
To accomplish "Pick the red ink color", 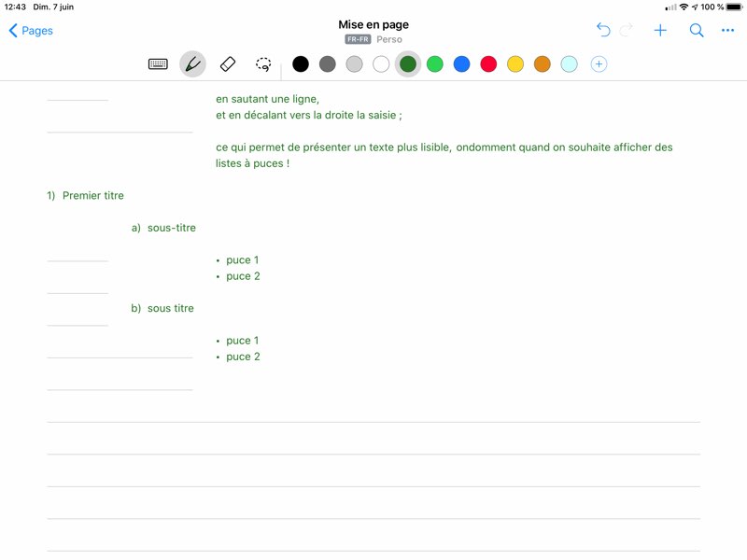I will (x=488, y=64).
